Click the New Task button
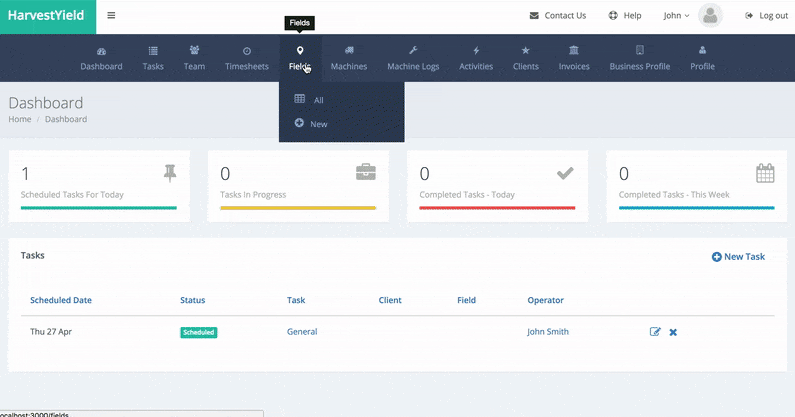The width and height of the screenshot is (795, 417). (738, 257)
